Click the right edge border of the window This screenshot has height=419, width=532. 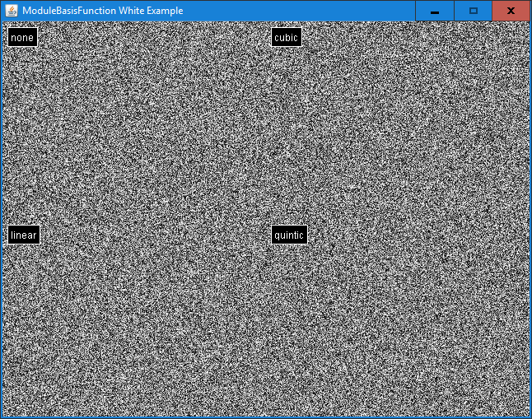[530, 214]
